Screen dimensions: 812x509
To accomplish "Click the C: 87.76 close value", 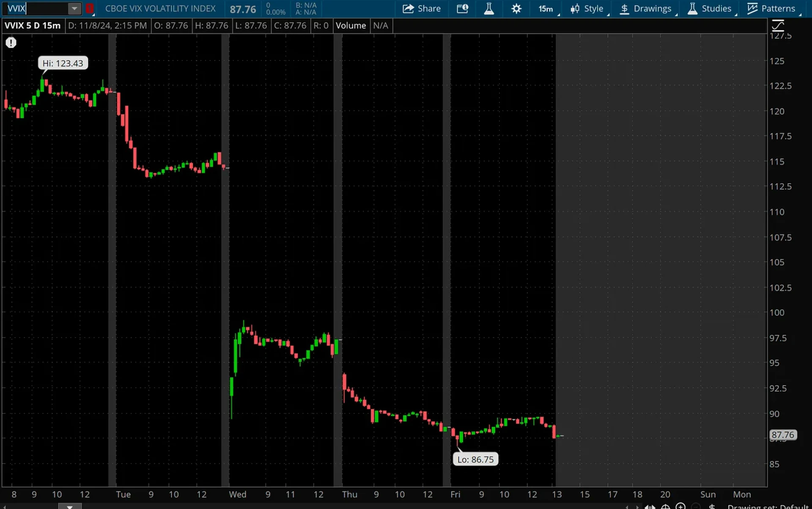I will (290, 26).
